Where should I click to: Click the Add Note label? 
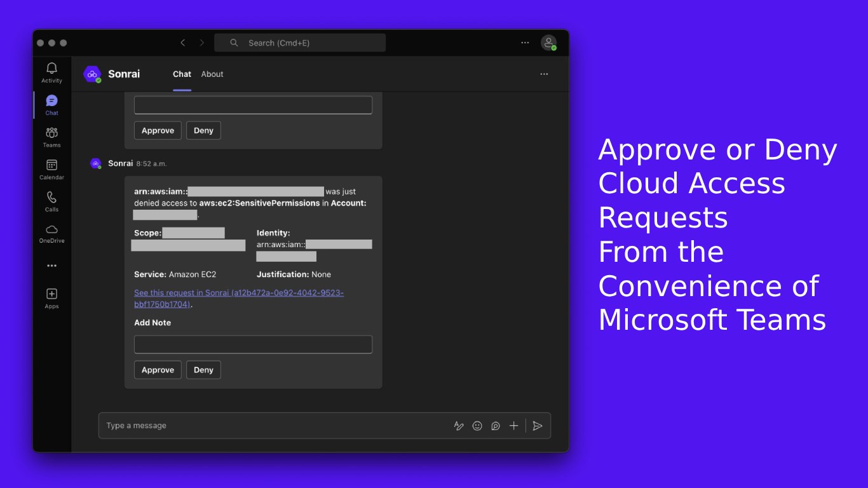click(x=153, y=323)
